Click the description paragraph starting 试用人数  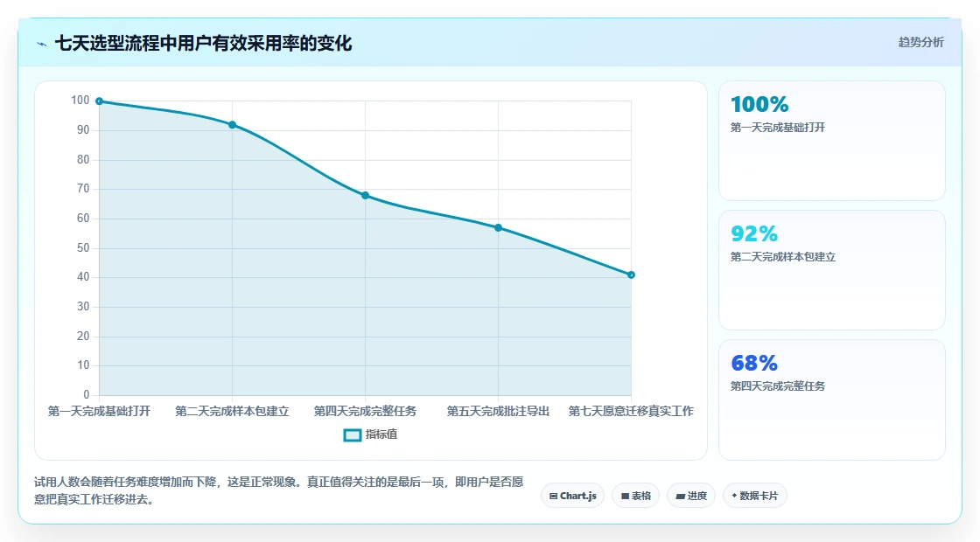(x=279, y=490)
